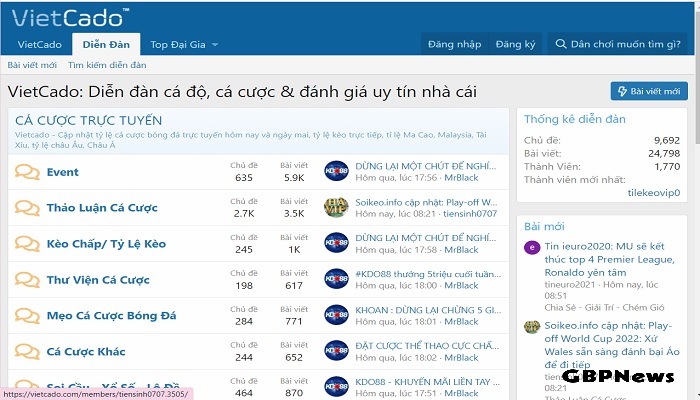Click the small avatar beside Soikeo.info new post
700x400 pixels.
click(532, 326)
